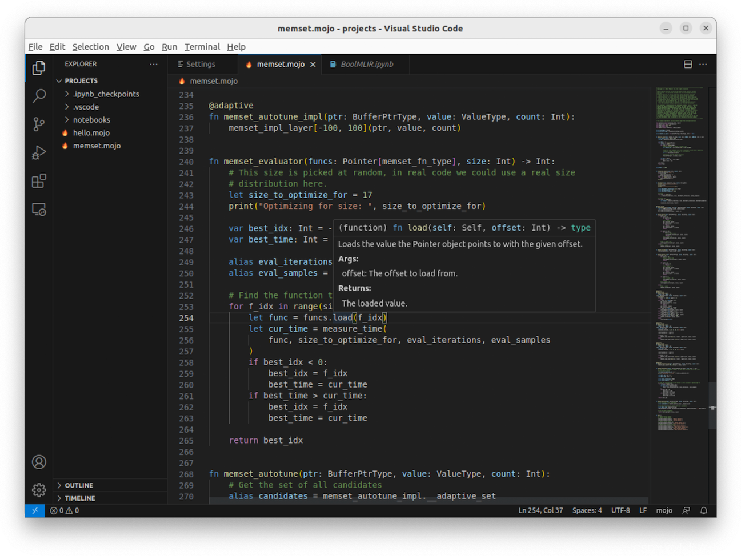741x560 pixels.
Task: Change language mode via mojo
Action: [664, 511]
